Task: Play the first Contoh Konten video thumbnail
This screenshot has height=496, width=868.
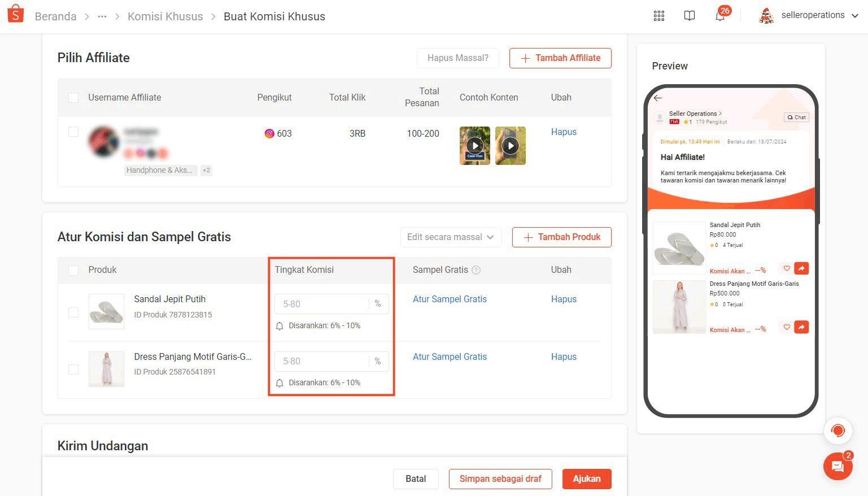Action: click(x=474, y=145)
